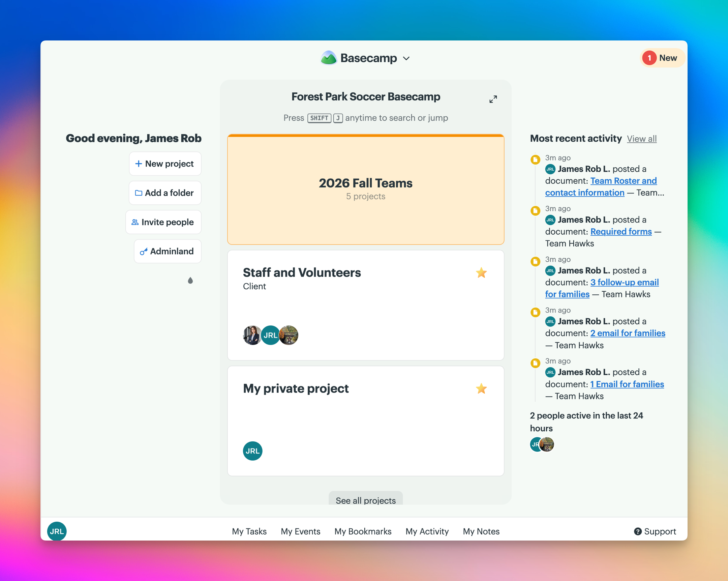Image resolution: width=728 pixels, height=581 pixels.
Task: Click the Support help link
Action: point(655,531)
